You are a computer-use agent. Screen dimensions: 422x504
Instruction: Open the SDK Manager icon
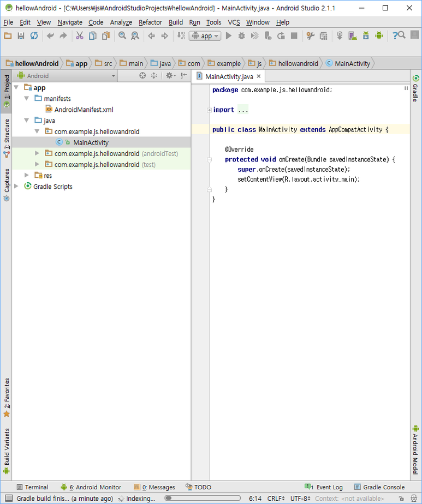click(366, 35)
